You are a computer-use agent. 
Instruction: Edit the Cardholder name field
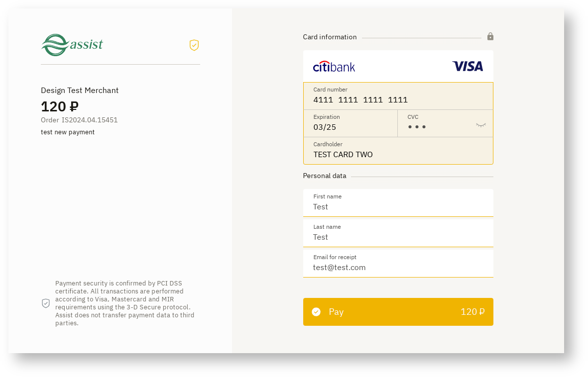[398, 154]
